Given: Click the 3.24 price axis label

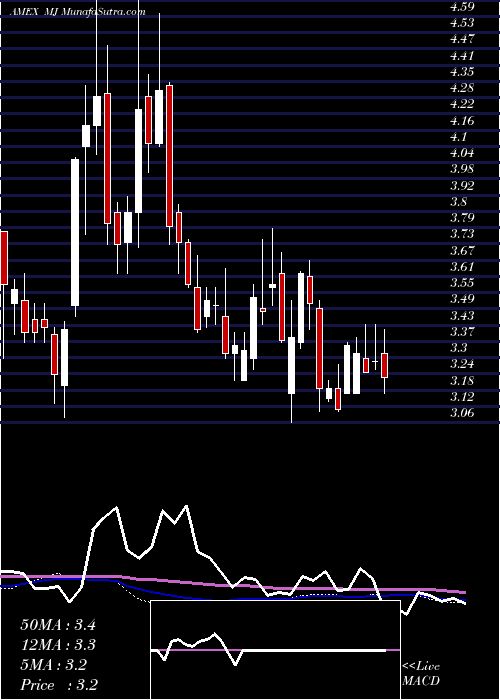Looking at the screenshot, I should pyautogui.click(x=462, y=364).
